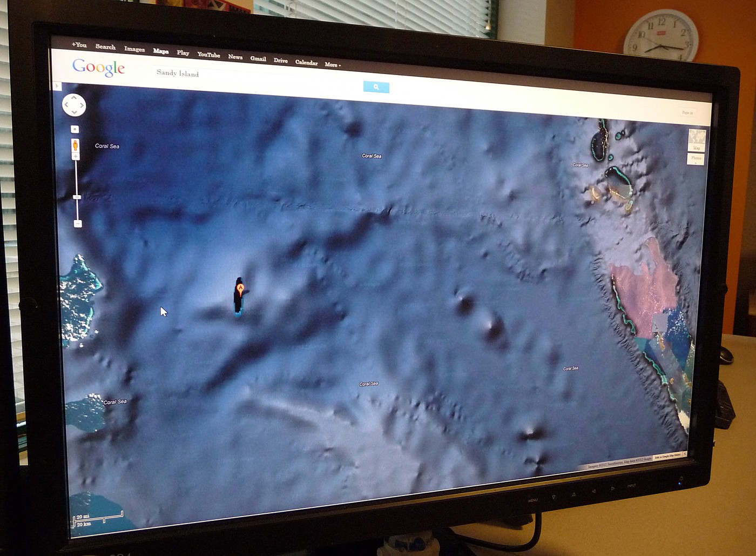Switch to the Map view thumbnail
756x556 pixels.
coord(697,140)
